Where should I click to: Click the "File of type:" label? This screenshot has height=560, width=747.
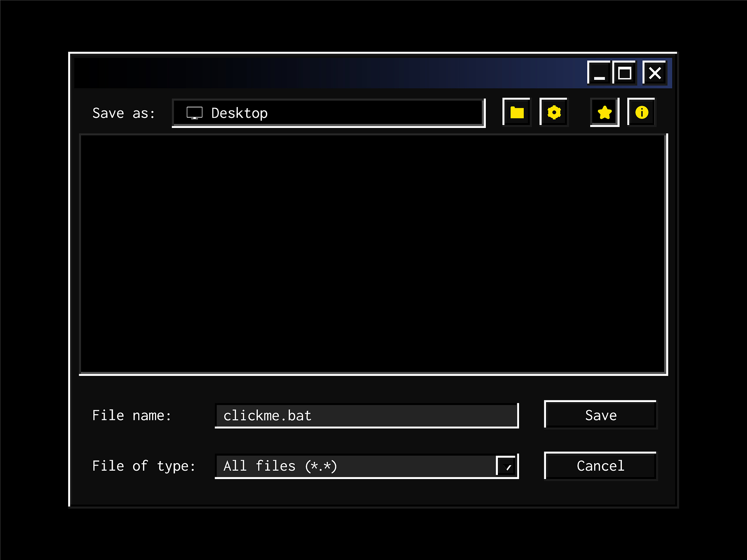click(144, 466)
